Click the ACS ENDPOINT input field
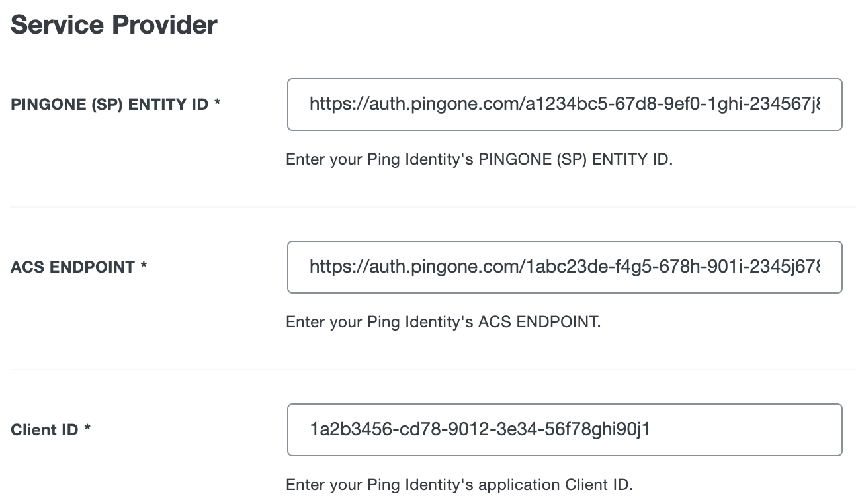 tap(564, 267)
